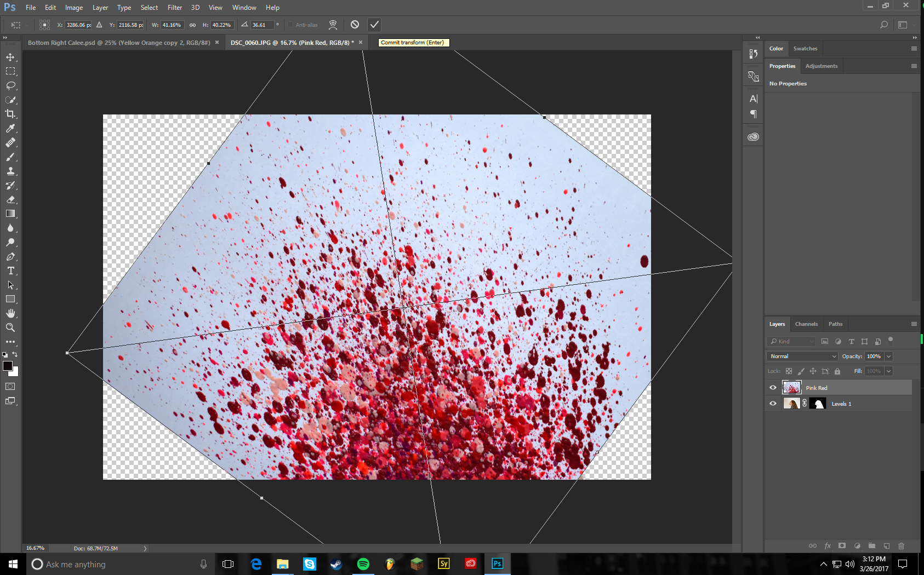Screen dimensions: 924x575
Task: Select the Quick Selection tool
Action: click(x=10, y=100)
